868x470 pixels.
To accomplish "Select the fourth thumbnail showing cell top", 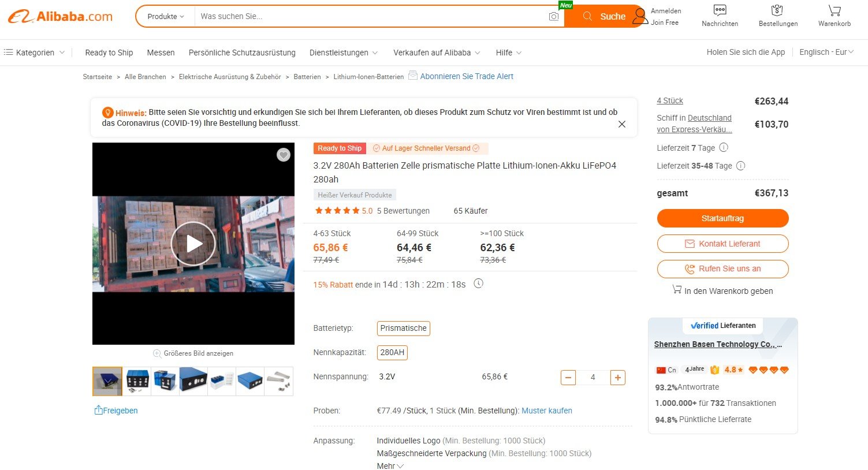I will point(193,381).
